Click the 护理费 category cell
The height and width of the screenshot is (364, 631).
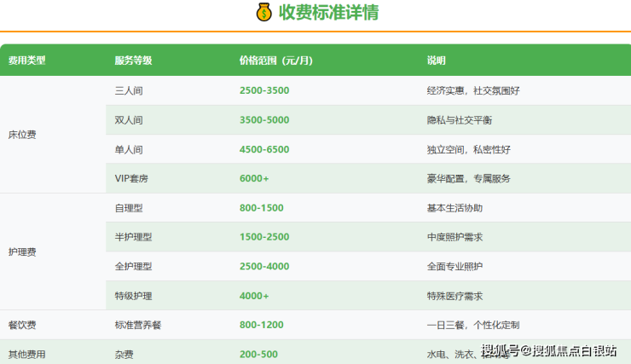(22, 251)
